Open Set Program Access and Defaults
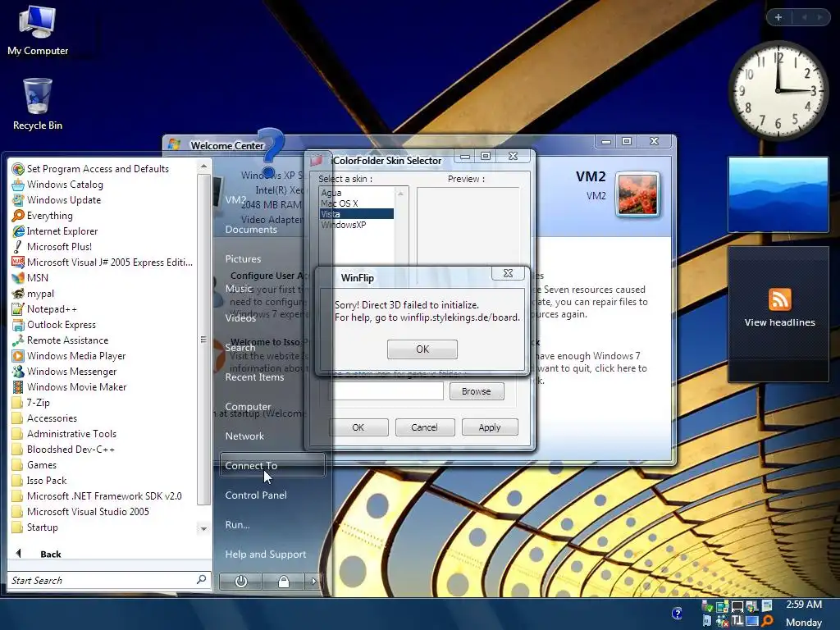Screen dimensions: 840x630 90,169
